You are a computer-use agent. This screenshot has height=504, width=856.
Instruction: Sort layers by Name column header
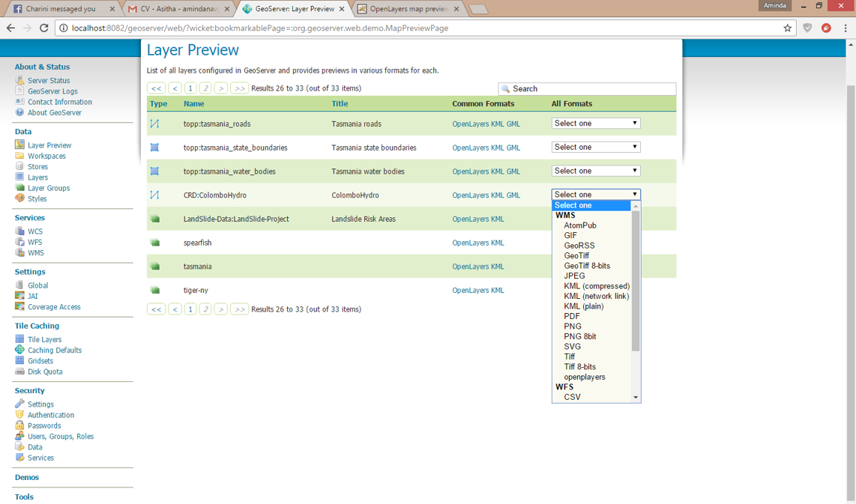click(194, 103)
